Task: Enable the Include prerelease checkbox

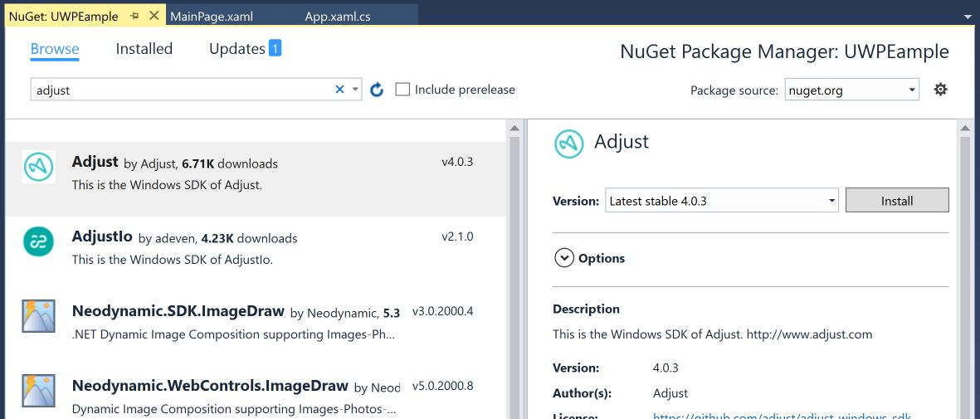Action: tap(403, 90)
